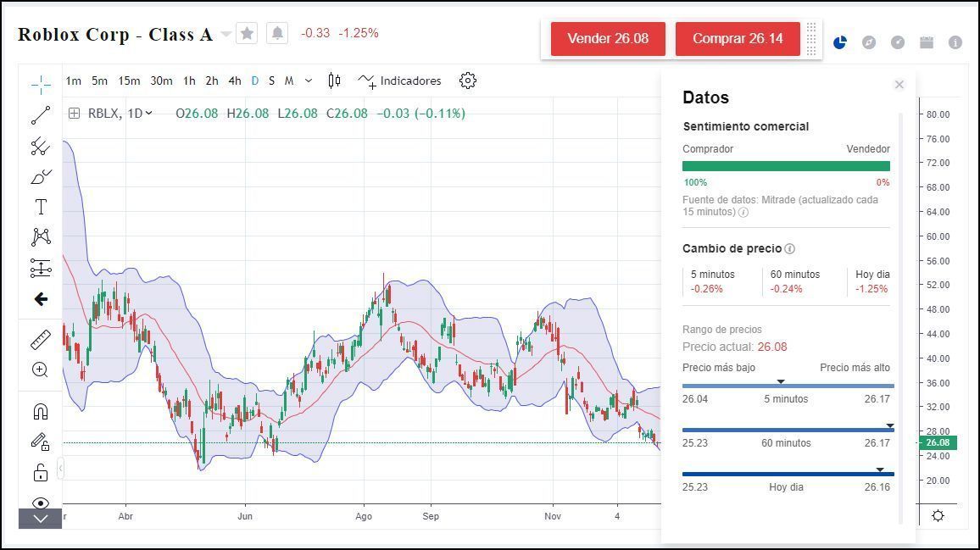Expand the symbol dropdown next to Roblox Corp
The height and width of the screenshot is (550, 980).
226,34
